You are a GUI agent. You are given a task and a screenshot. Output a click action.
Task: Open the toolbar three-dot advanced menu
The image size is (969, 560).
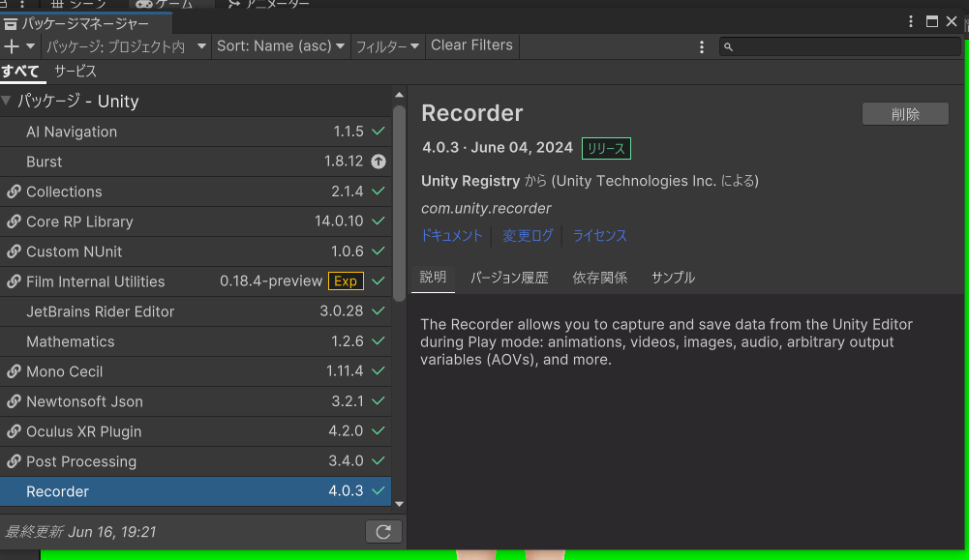pos(702,47)
